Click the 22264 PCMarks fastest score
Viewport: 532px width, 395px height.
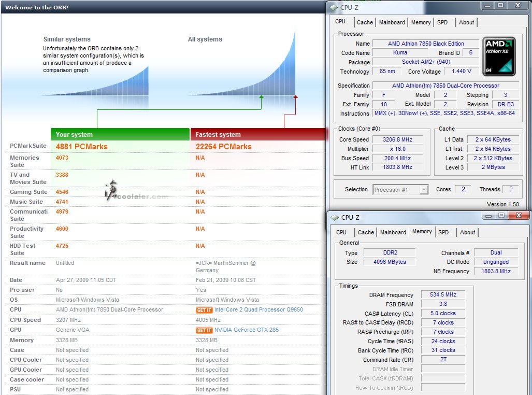[x=224, y=147]
